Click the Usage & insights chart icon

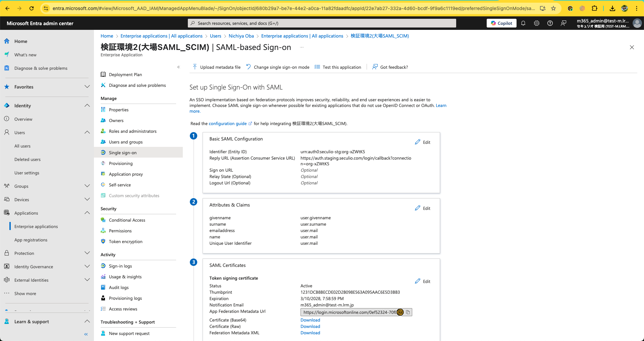click(103, 277)
